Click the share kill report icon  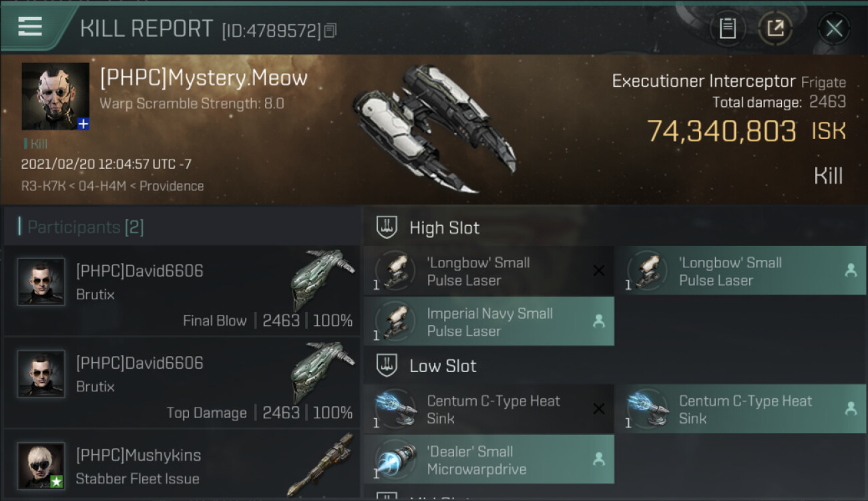coord(775,28)
